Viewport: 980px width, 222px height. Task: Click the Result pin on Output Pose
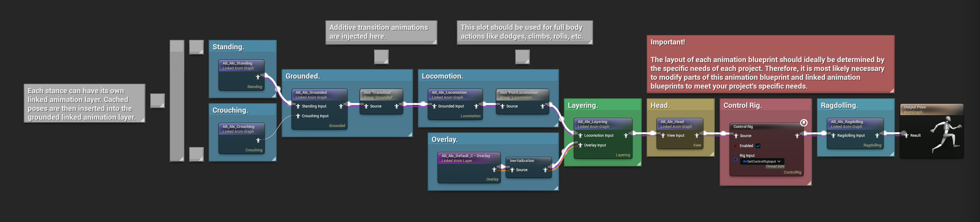[x=906, y=136]
